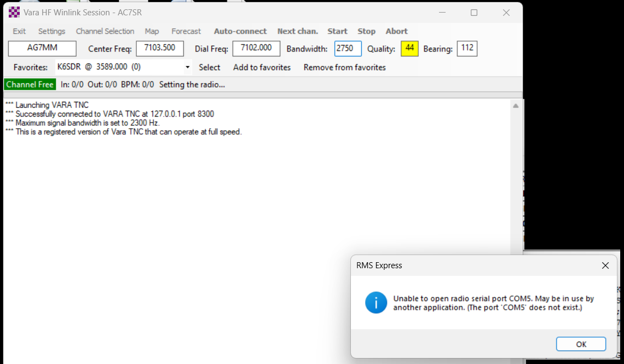The image size is (624, 364).
Task: Click the Favorites combo box K6SDR entry
Action: point(123,67)
